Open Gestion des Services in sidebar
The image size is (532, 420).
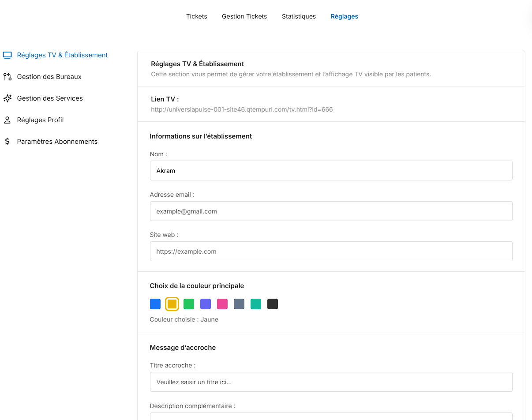point(50,98)
